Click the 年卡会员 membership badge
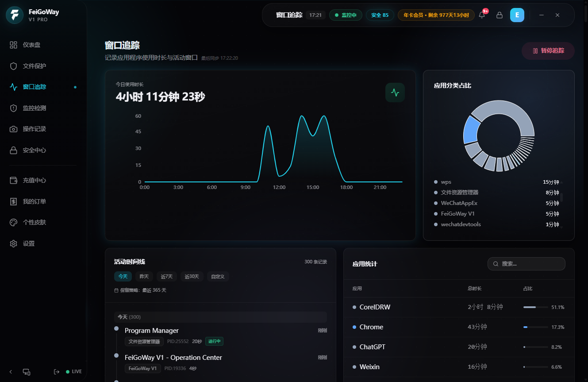This screenshot has width=588, height=382. (x=436, y=15)
